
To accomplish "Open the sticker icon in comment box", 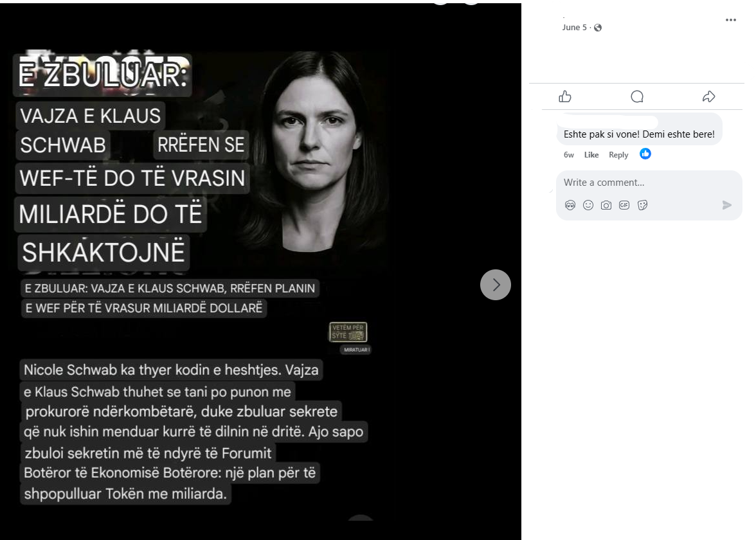I will 642,206.
